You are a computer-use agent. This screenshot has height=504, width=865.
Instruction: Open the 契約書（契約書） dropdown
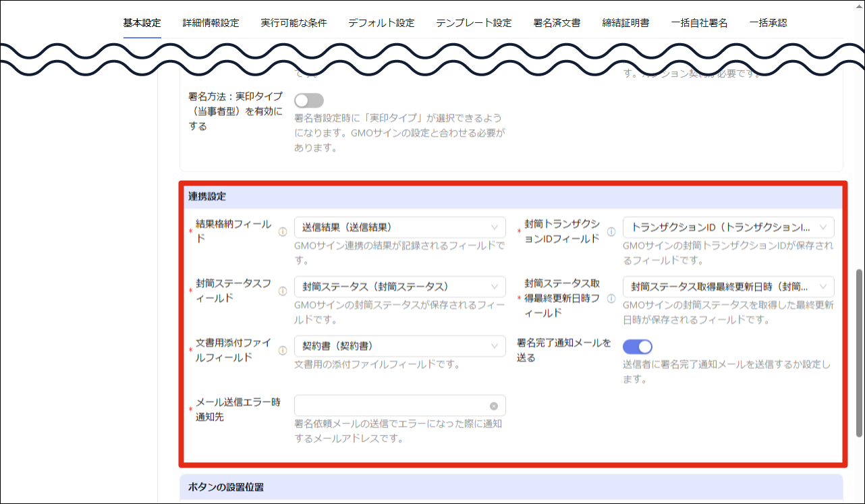[x=400, y=346]
